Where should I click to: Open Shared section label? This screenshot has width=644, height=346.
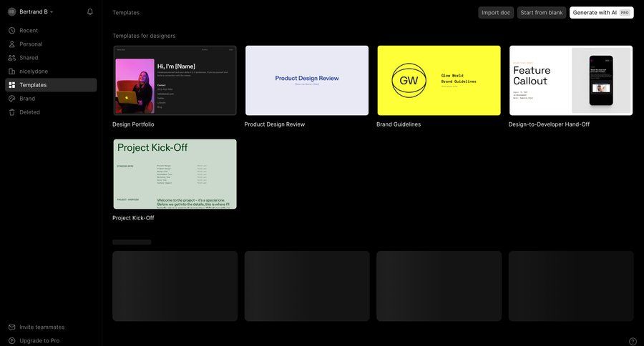(29, 57)
